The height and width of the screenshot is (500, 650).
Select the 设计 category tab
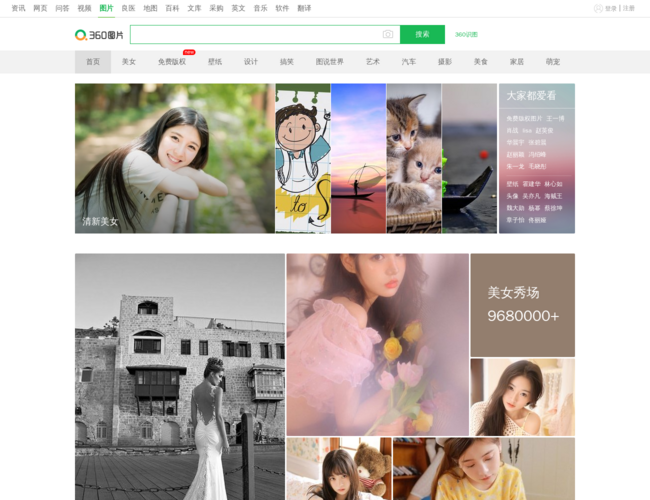[251, 62]
